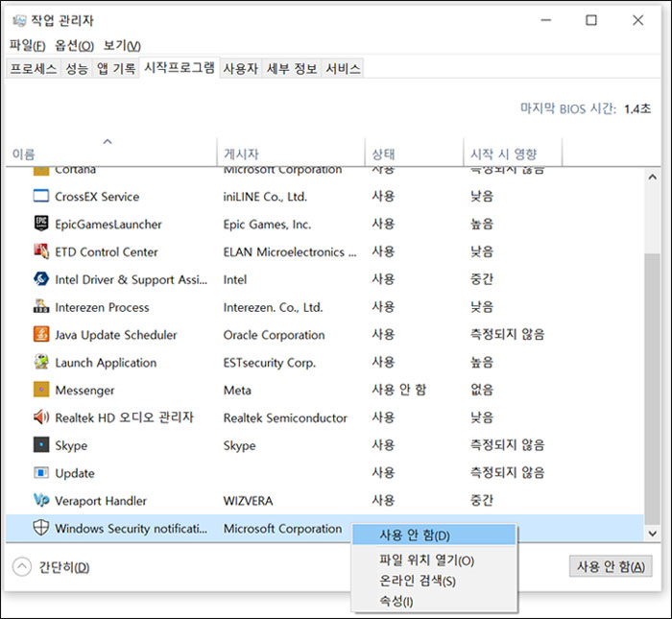Viewport: 672px width, 619px height.
Task: Select the 시작프로그램 tab
Action: point(180,68)
